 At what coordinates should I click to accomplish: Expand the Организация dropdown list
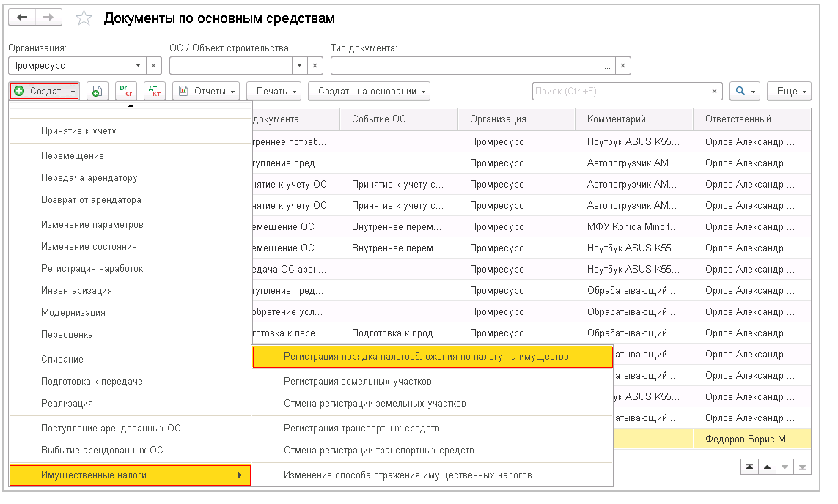pyautogui.click(x=138, y=66)
